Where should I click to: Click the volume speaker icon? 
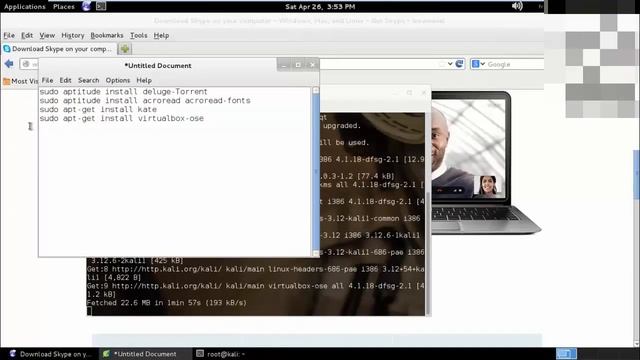(517, 6)
